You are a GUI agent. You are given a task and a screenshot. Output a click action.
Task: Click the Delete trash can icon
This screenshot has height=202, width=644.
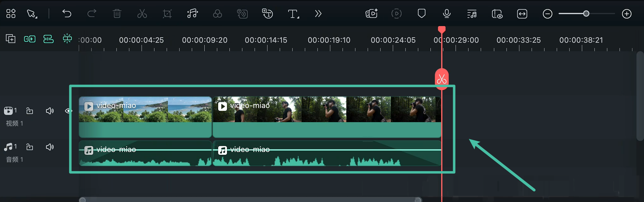[x=117, y=14]
